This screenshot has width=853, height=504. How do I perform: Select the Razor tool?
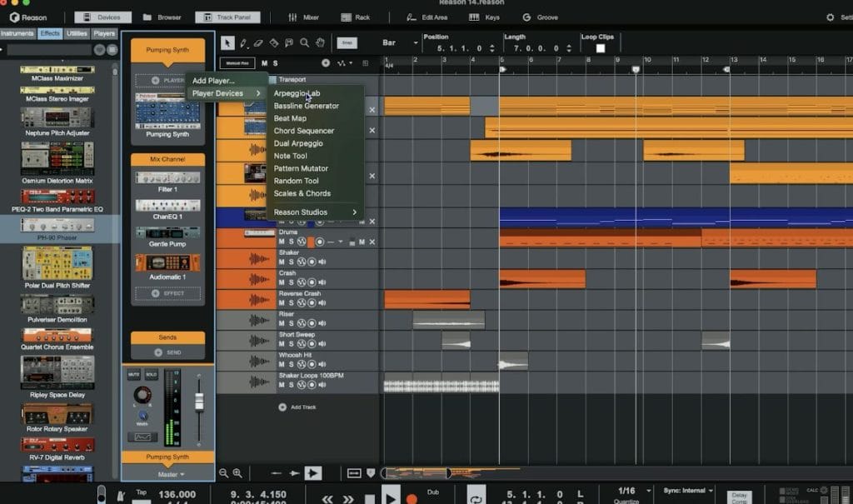tap(274, 42)
